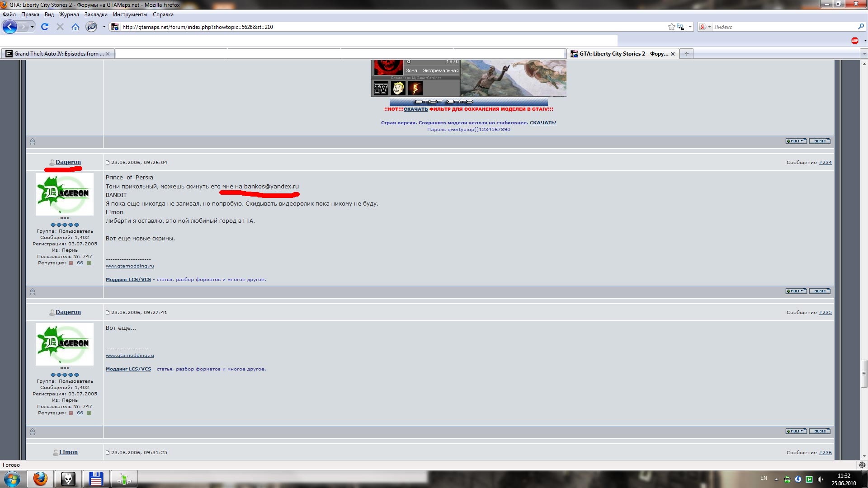868x488 pixels.
Task: Click СКАЧАТЬ! link after старая версия text
Action: (x=543, y=122)
